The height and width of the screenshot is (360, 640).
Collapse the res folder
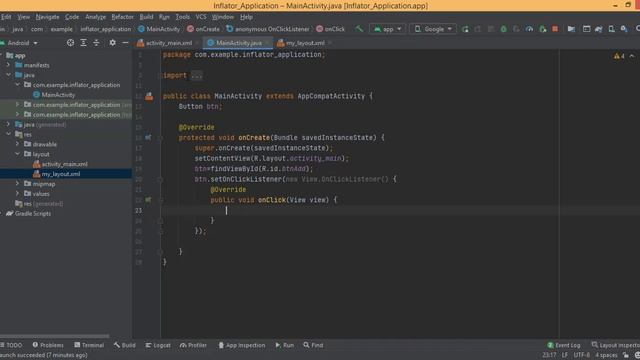click(x=8, y=134)
